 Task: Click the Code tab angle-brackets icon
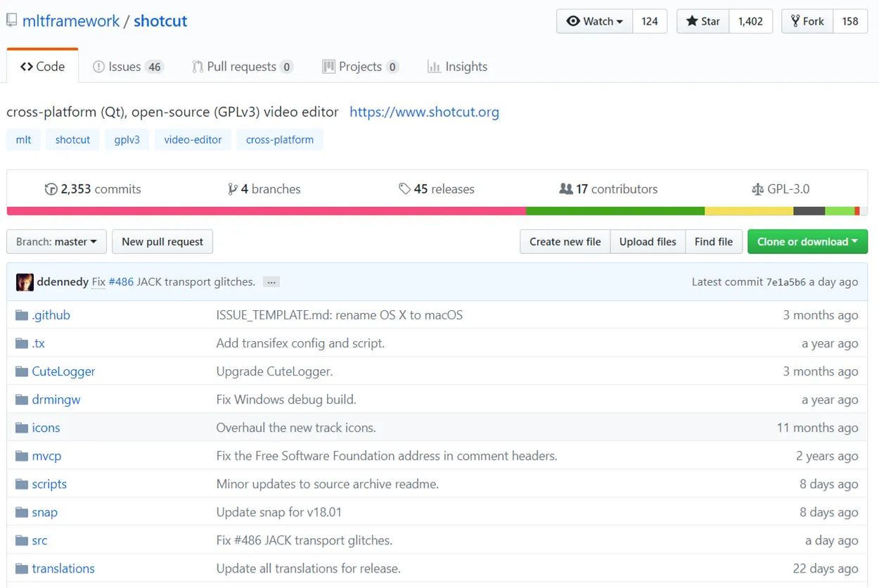pyautogui.click(x=27, y=67)
